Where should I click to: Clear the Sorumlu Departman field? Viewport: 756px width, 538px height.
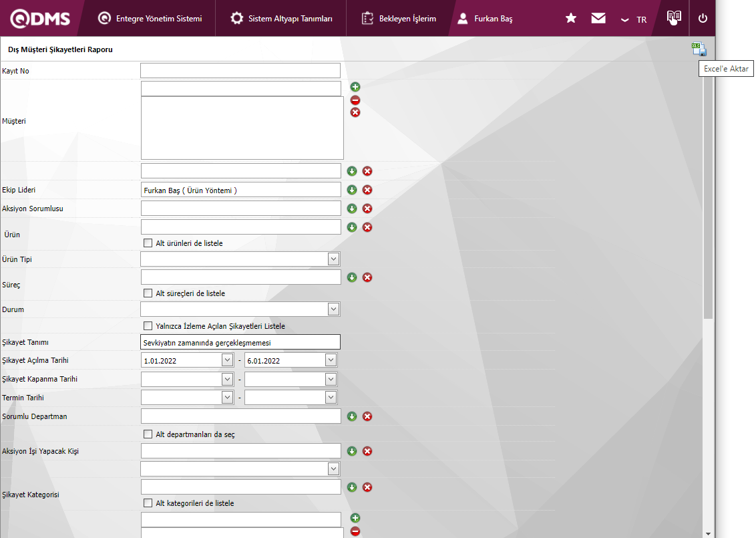click(367, 416)
